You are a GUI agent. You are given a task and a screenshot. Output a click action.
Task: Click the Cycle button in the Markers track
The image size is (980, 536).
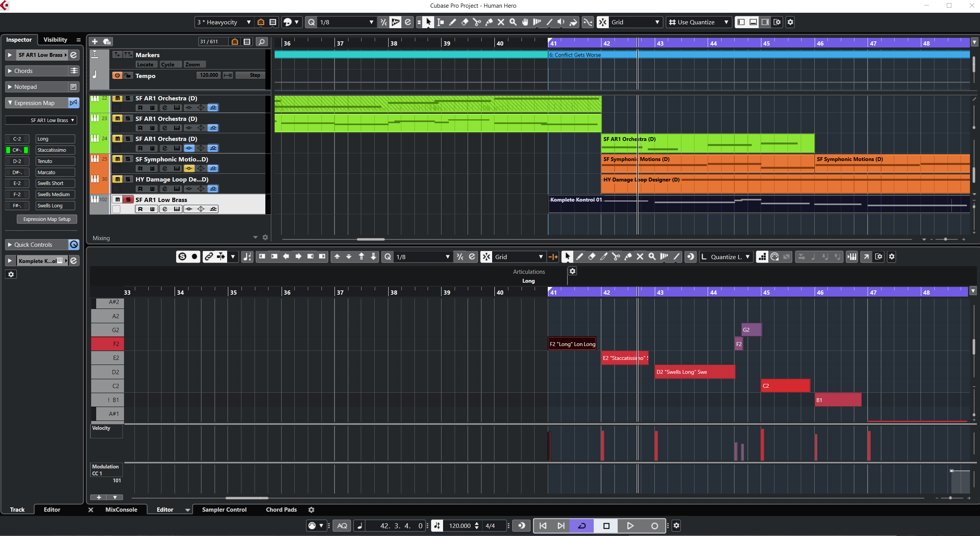[x=170, y=64]
